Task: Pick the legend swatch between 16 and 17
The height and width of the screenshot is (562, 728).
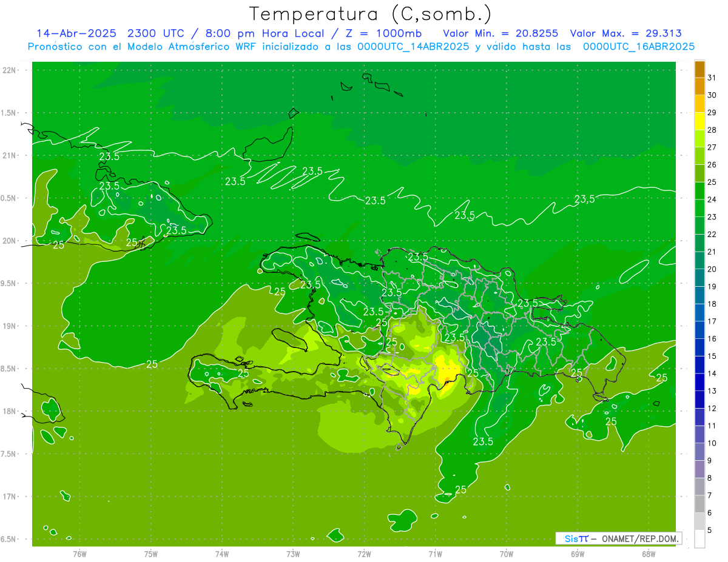Action: (x=699, y=330)
